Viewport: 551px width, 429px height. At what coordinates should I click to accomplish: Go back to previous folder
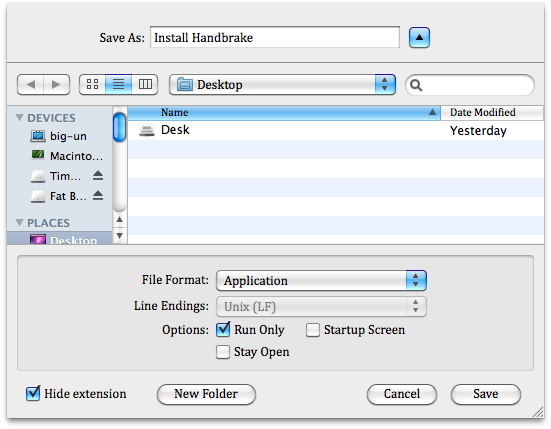pyautogui.click(x=31, y=85)
